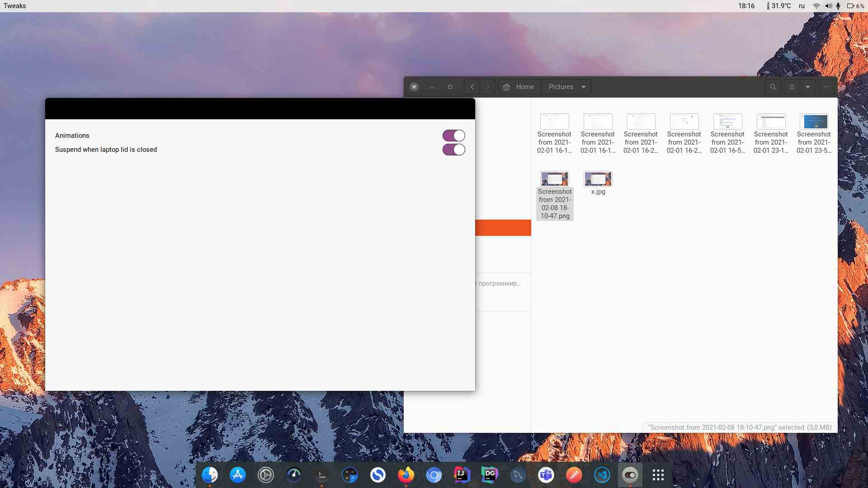Launch Terminal from the dock
The width and height of the screenshot is (868, 488).
[x=322, y=475]
